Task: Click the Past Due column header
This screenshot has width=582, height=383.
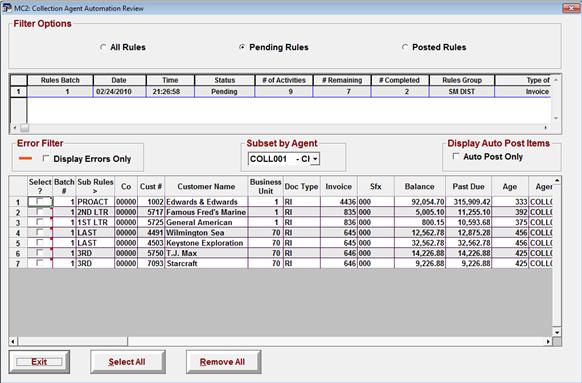Action: pos(468,186)
